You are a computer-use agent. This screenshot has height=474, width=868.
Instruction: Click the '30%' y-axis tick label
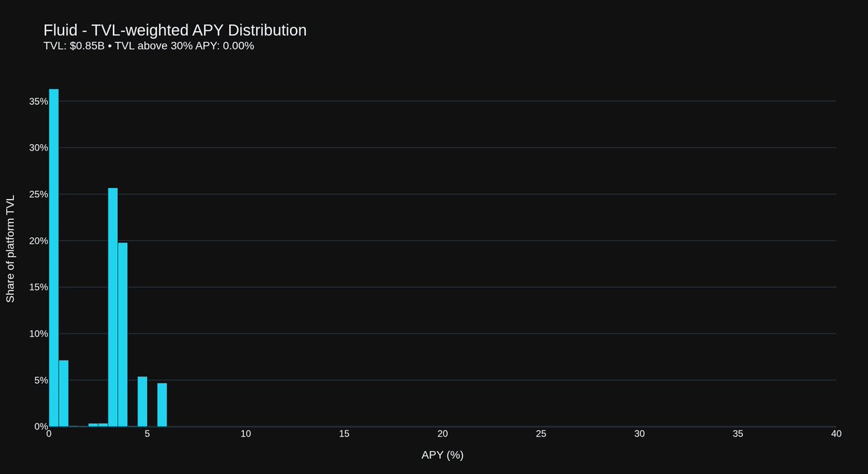[x=38, y=148]
